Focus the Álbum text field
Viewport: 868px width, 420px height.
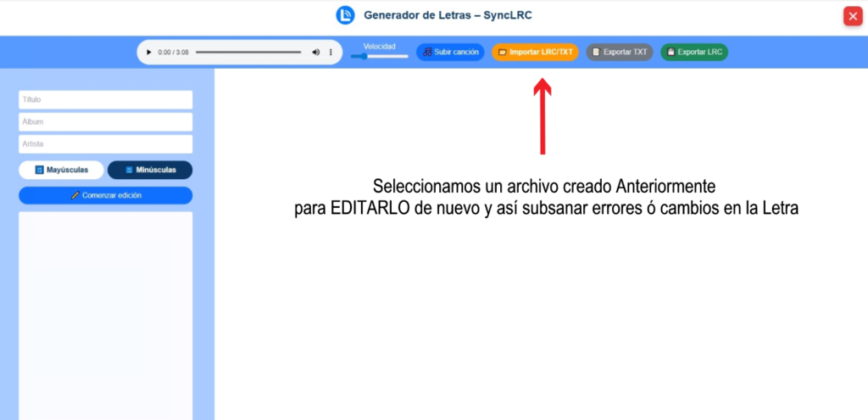[106, 122]
